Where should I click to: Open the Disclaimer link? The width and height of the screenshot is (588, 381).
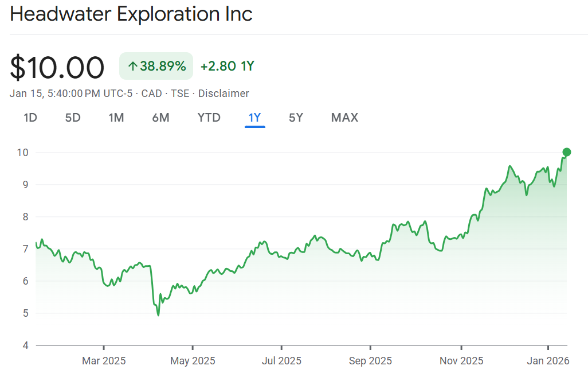tap(224, 93)
